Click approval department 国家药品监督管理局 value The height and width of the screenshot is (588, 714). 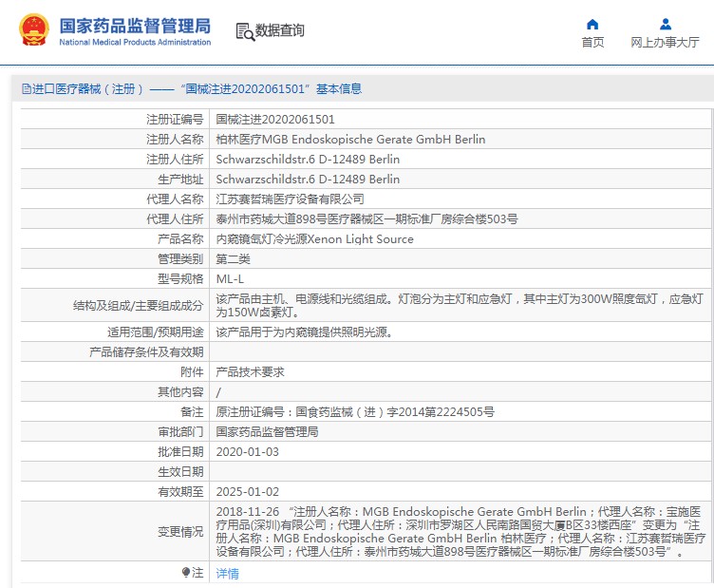point(268,432)
